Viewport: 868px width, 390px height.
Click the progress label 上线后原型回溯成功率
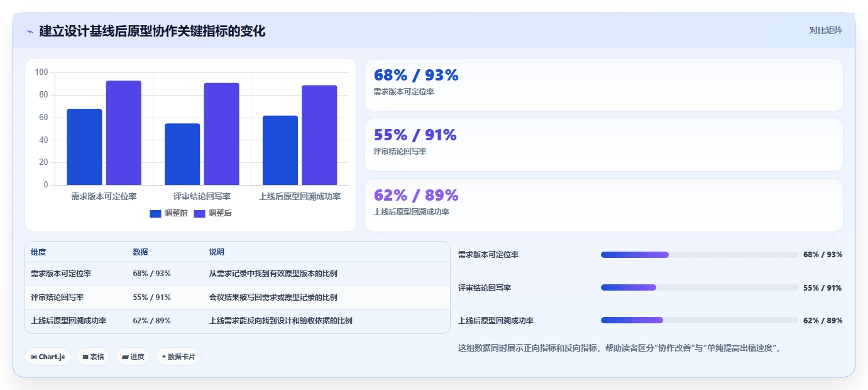[496, 320]
